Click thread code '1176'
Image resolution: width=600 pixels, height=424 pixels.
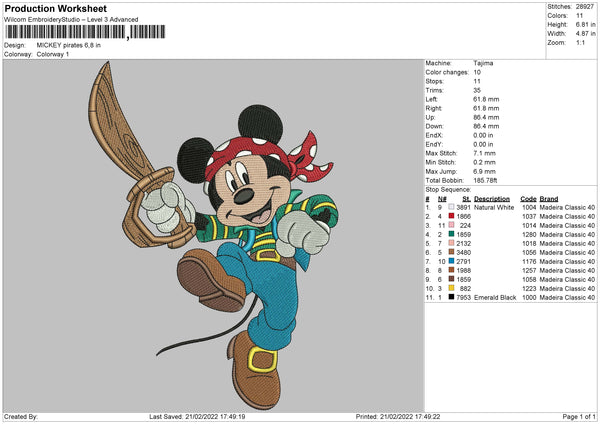(529, 261)
